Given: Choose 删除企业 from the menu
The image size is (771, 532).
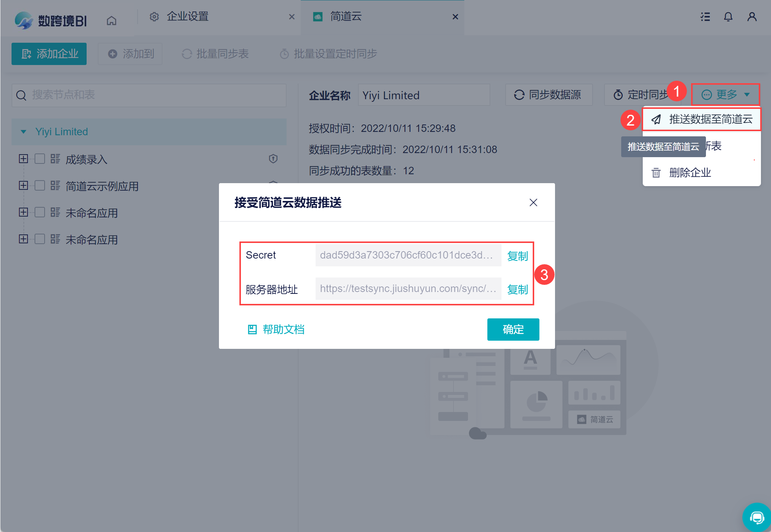Looking at the screenshot, I should tap(702, 173).
